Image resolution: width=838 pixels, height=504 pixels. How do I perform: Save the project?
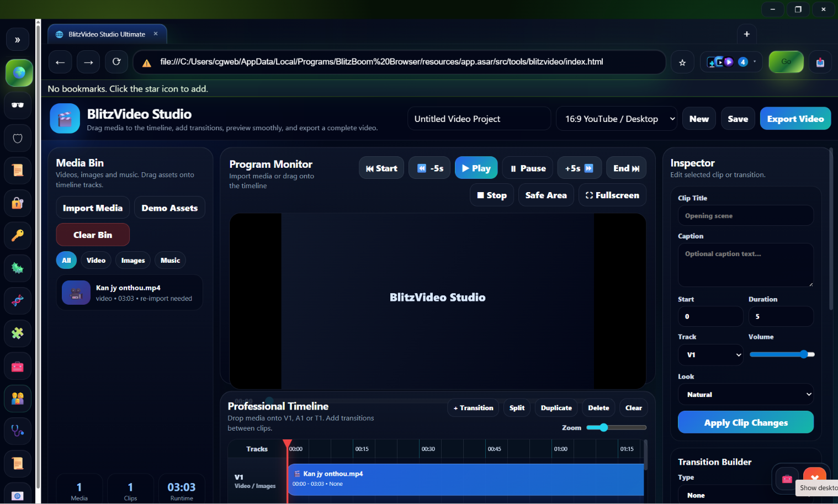[738, 119]
